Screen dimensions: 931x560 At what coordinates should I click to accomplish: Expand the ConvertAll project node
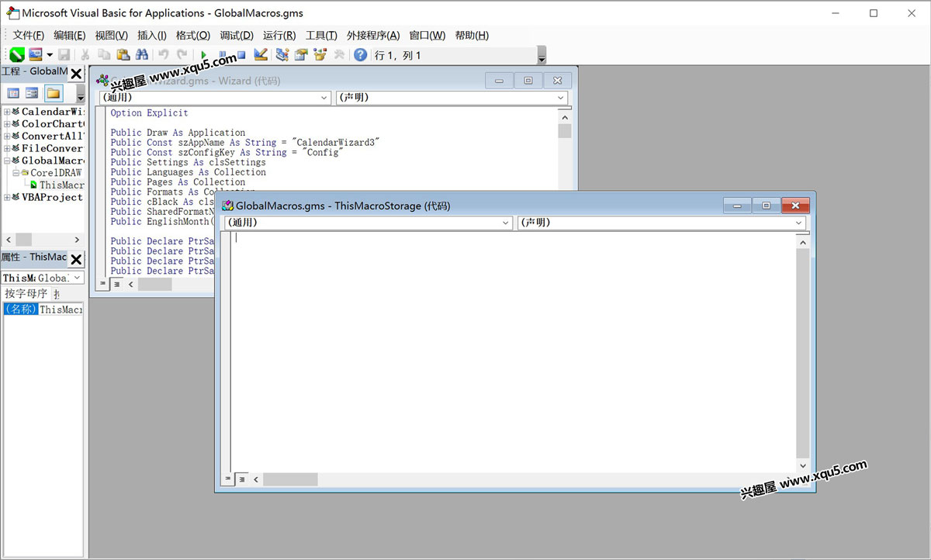[x=7, y=137]
